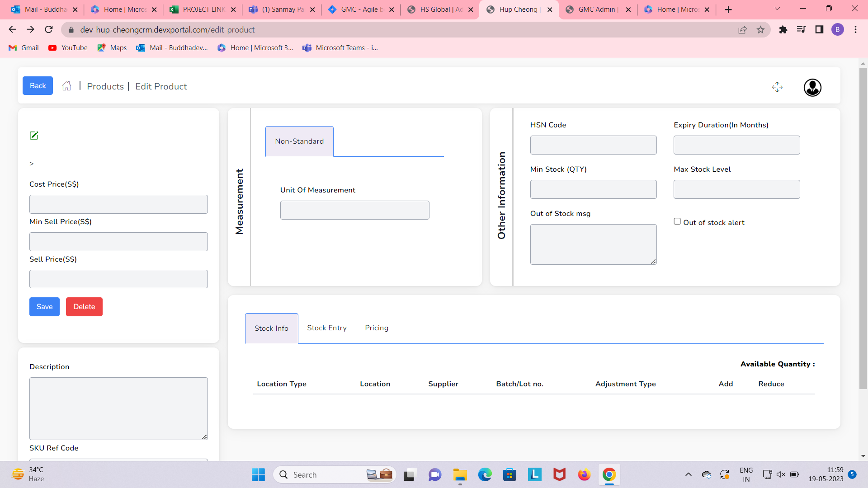Open the Pricing tab
The height and width of the screenshot is (488, 868).
[x=377, y=328]
